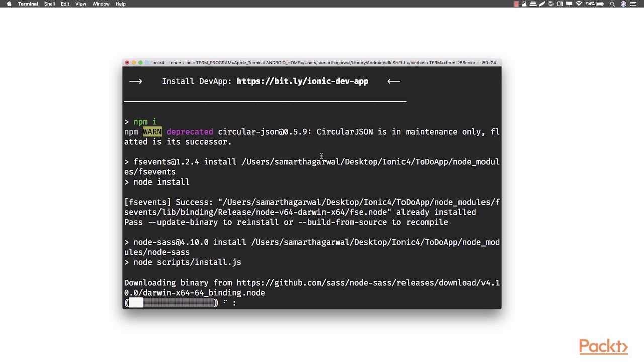Image resolution: width=644 pixels, height=362 pixels.
Task: Click 'Install DevApp:' label
Action: (x=197, y=81)
